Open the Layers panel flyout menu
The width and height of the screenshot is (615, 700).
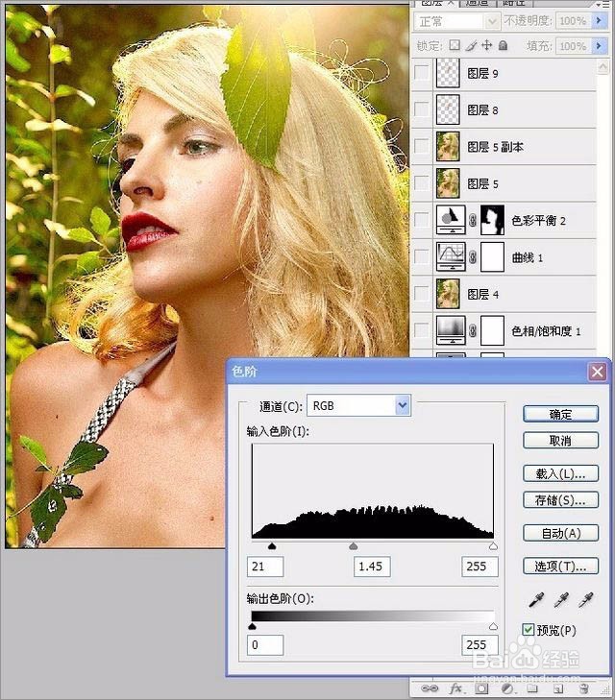point(602,3)
